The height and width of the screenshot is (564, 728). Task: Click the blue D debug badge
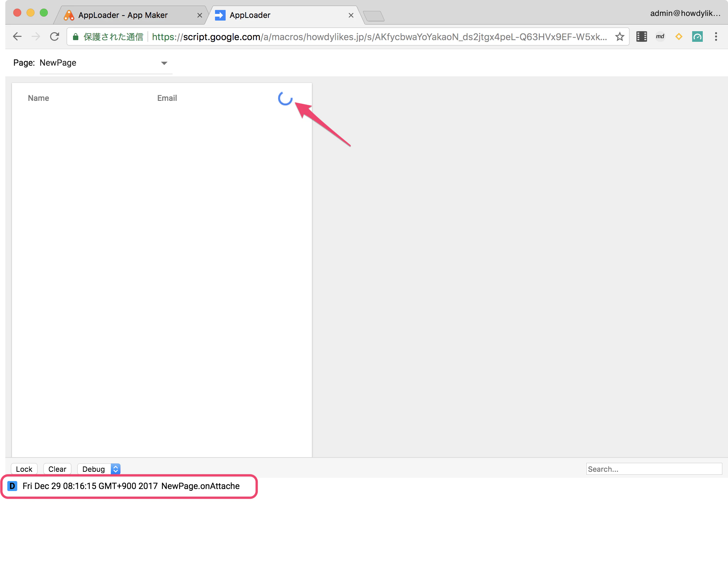click(x=12, y=486)
